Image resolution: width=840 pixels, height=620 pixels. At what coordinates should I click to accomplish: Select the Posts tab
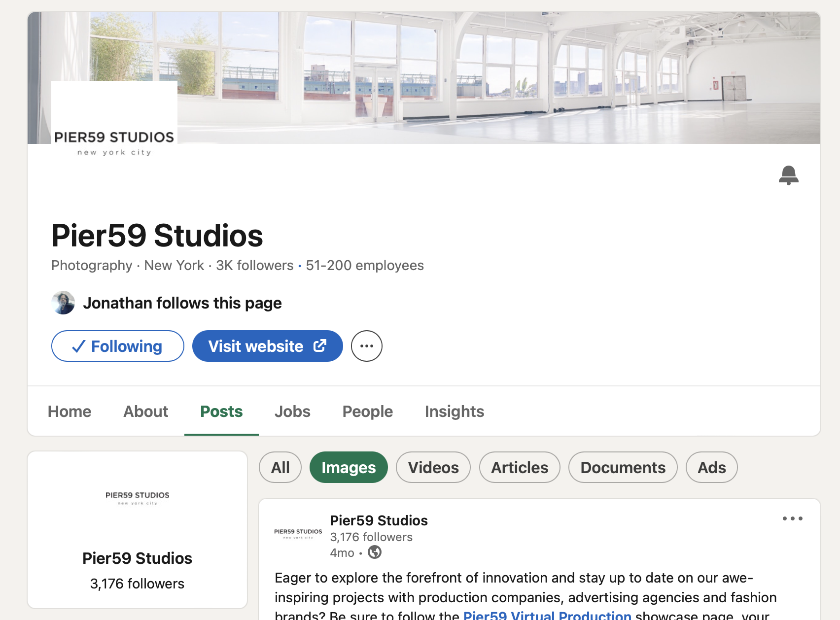(221, 411)
